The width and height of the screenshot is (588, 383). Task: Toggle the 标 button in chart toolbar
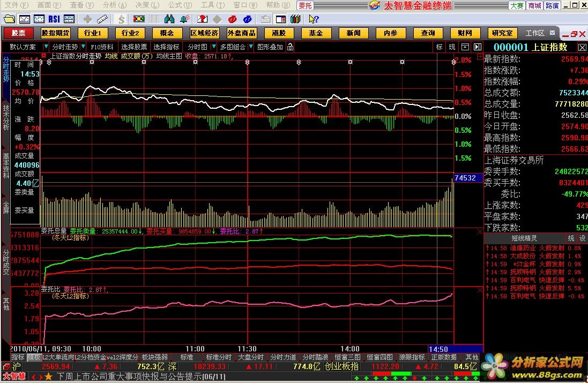[439, 47]
